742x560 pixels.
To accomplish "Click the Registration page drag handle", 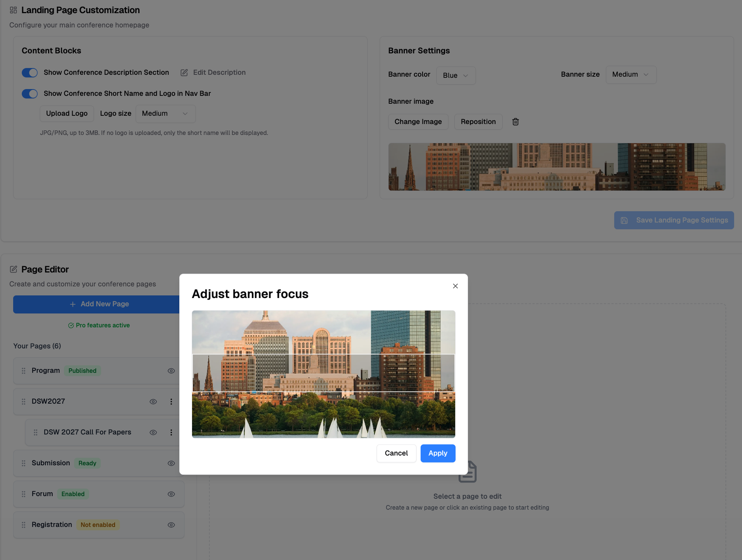I will click(24, 525).
